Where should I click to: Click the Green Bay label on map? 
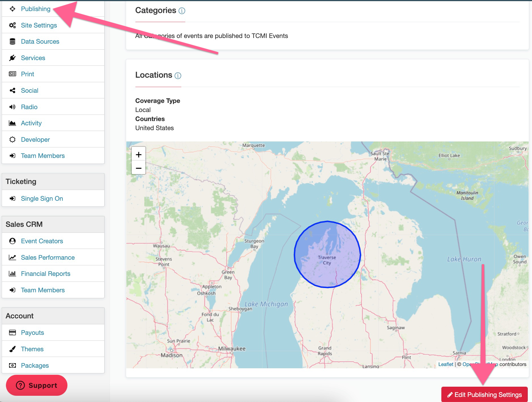coord(228,275)
